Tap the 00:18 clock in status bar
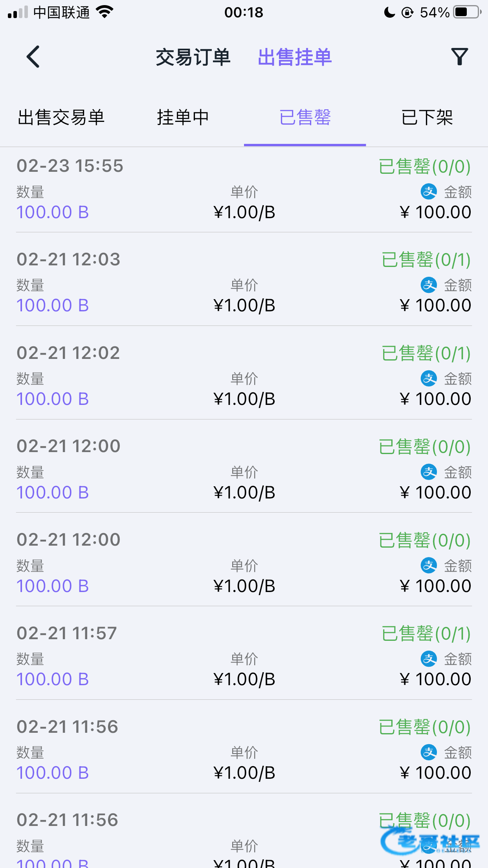The image size is (488, 868). coord(244,12)
